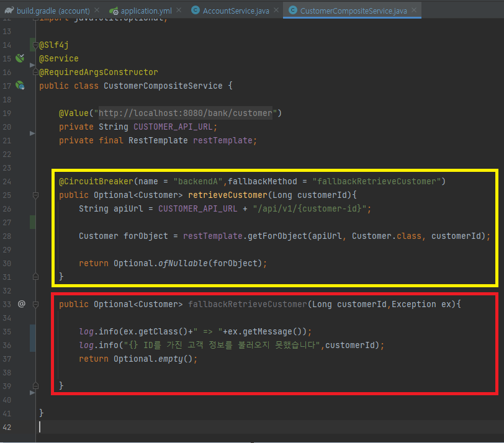Click the http://localhost:8080/bank/customer URL string
Image resolution: width=504 pixels, height=443 pixels.
[x=186, y=113]
